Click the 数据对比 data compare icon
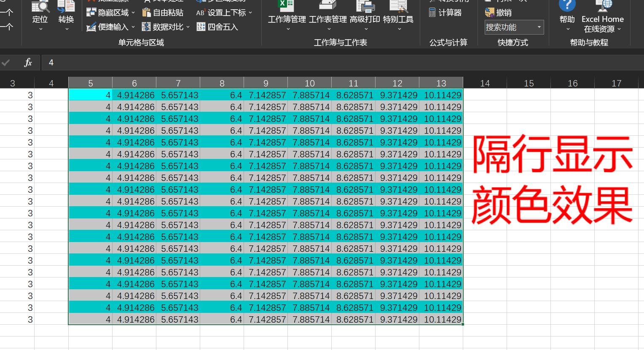Screen dimensions: 644x350 coord(146,27)
